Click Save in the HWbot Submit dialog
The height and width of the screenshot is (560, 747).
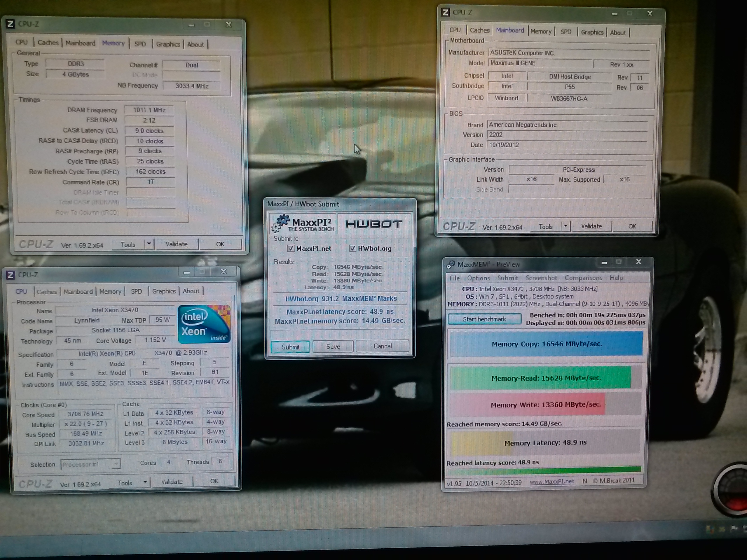click(x=333, y=346)
